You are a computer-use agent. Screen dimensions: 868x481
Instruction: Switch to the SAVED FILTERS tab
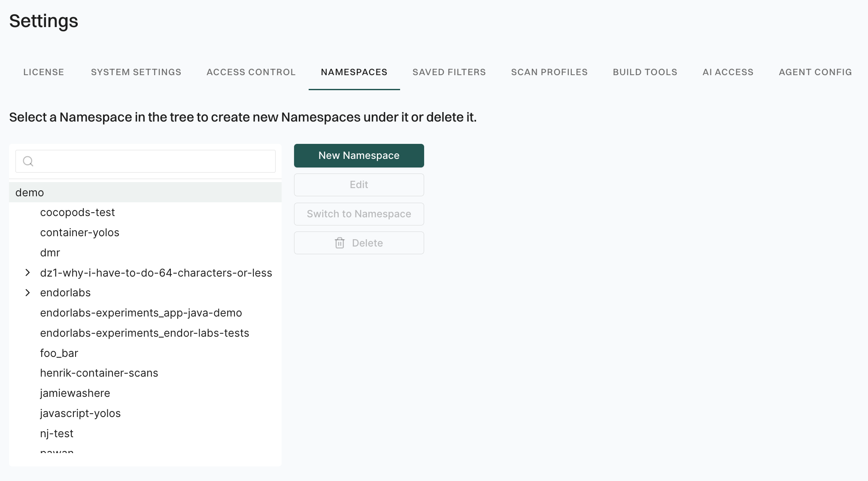[449, 72]
